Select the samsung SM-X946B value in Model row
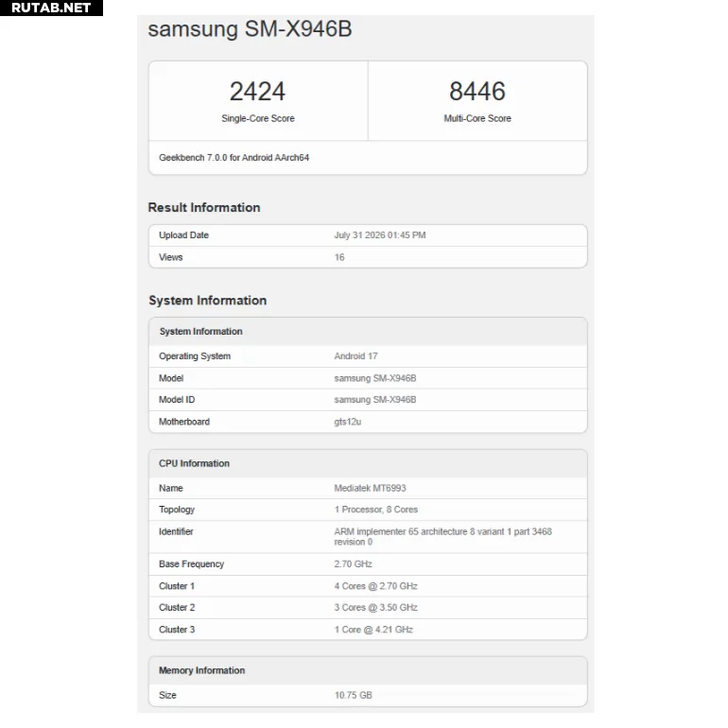Viewport: 728px width, 728px height. [375, 378]
